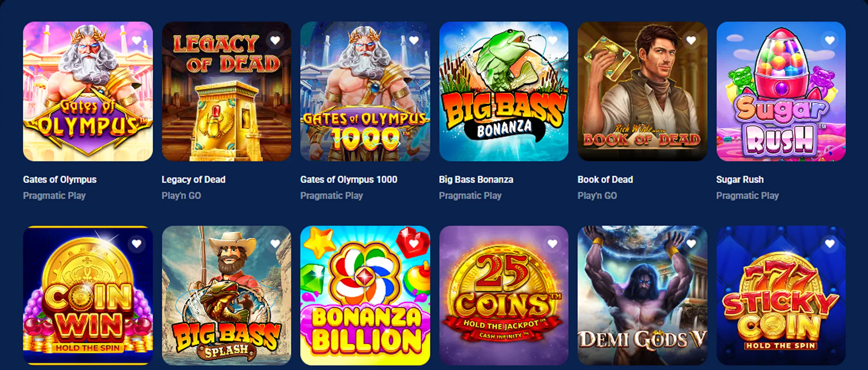This screenshot has width=868, height=370.
Task: Mark Sugar Rush as favorite
Action: (829, 41)
